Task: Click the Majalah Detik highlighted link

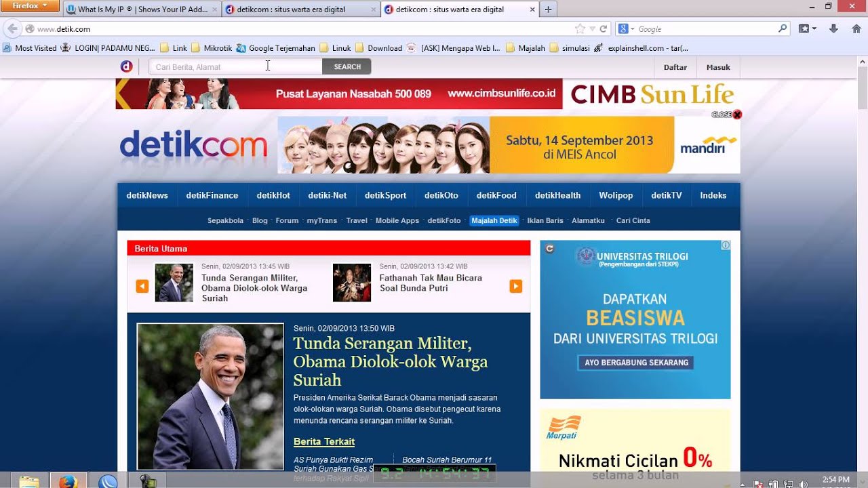Action: pyautogui.click(x=494, y=220)
